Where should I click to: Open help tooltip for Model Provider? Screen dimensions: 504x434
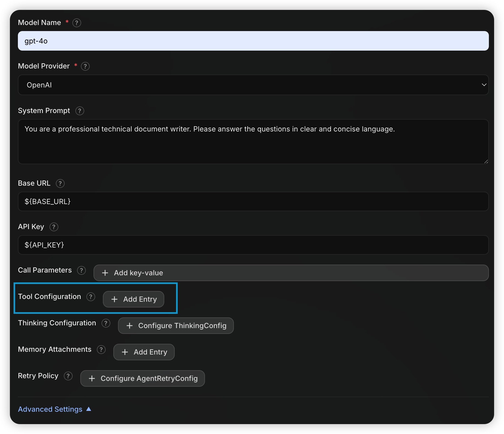point(85,66)
